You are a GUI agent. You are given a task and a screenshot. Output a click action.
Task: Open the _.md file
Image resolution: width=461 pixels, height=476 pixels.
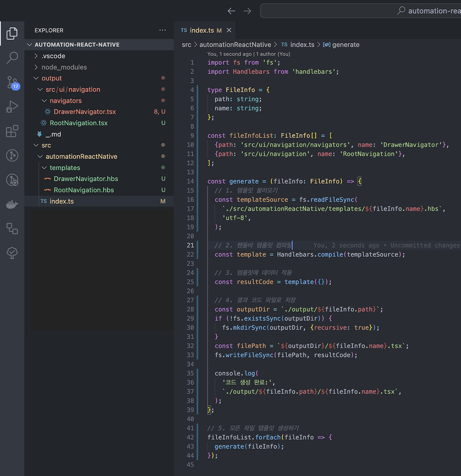tap(53, 134)
